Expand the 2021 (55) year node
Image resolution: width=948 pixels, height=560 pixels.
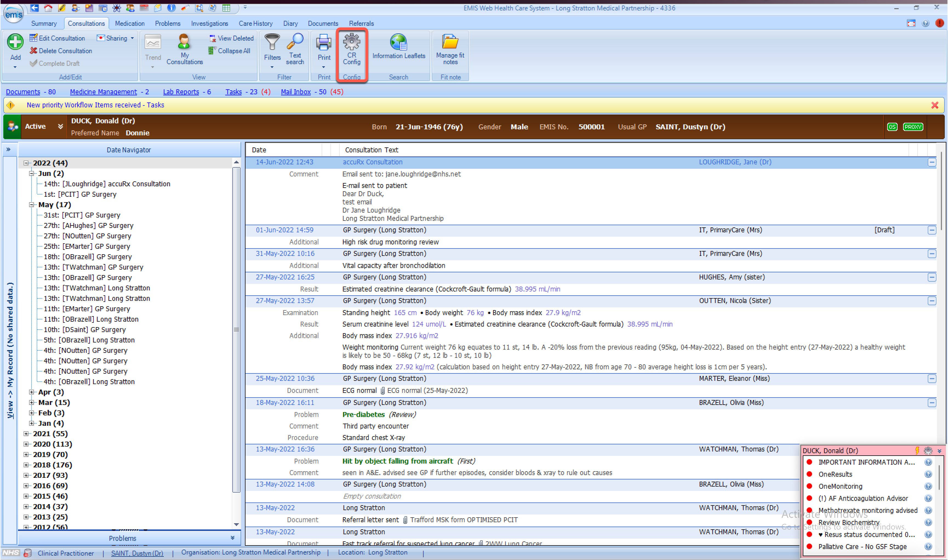[x=26, y=434]
